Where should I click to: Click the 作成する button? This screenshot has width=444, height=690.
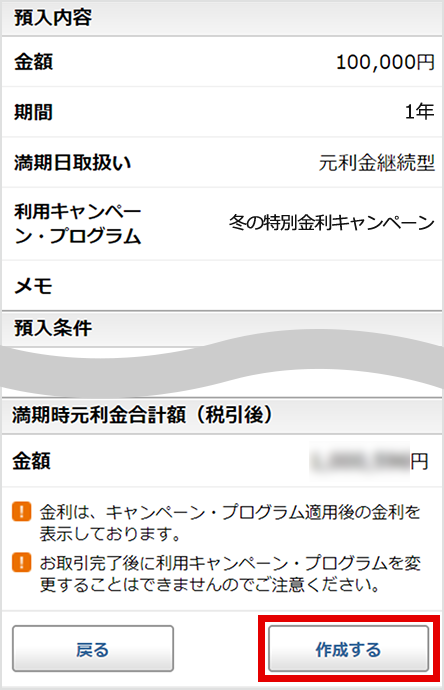click(349, 649)
